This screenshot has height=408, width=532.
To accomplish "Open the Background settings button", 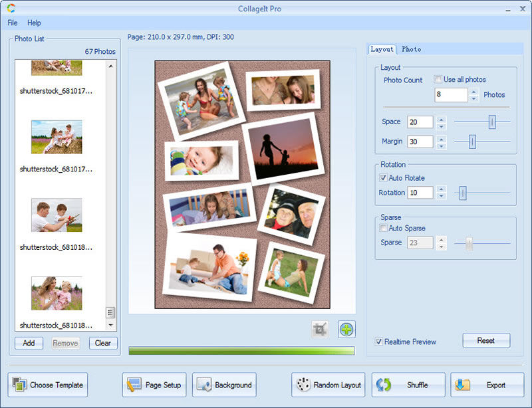I will pos(224,385).
